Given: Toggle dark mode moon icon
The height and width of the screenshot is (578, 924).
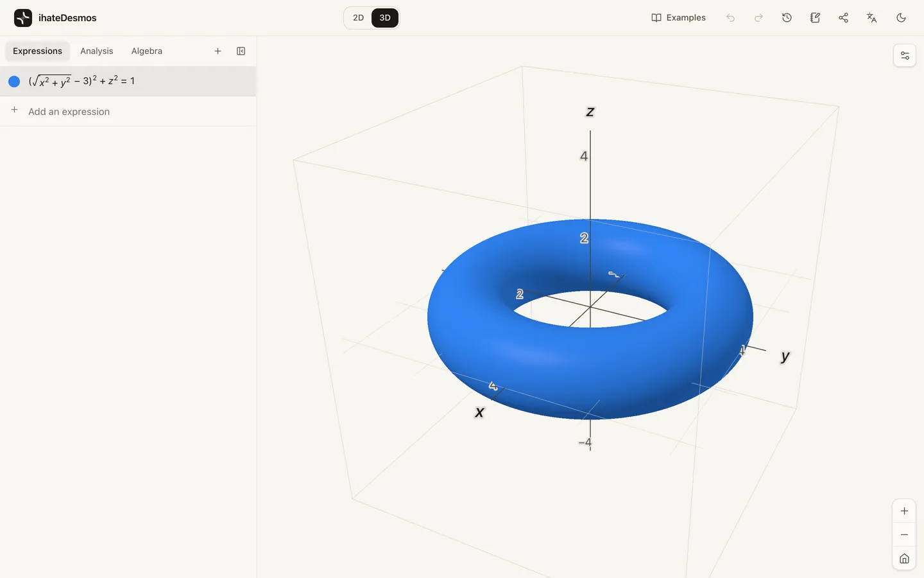Looking at the screenshot, I should tap(901, 18).
